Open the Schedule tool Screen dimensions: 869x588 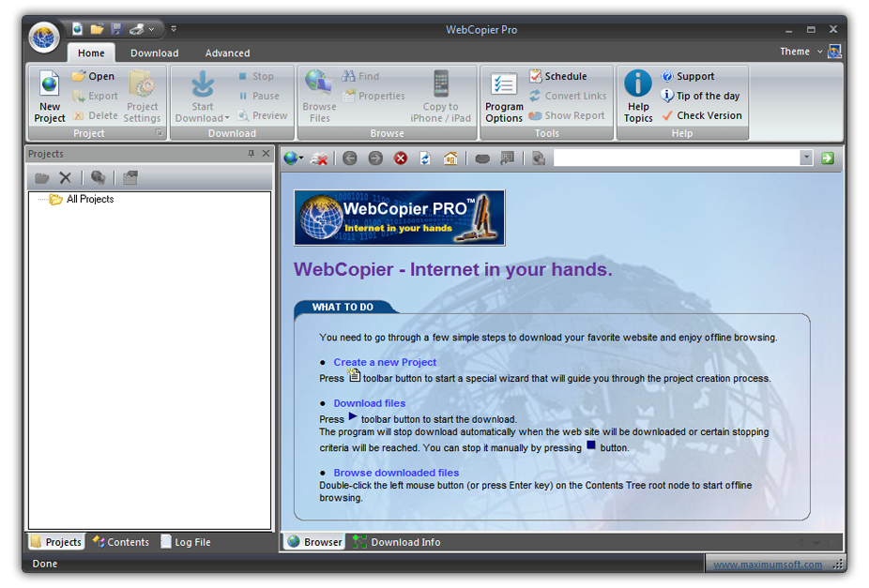pyautogui.click(x=558, y=76)
